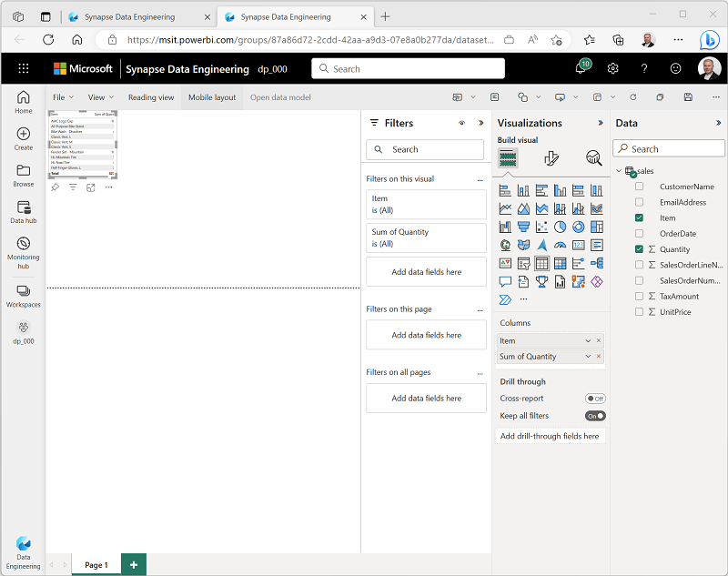This screenshot has width=728, height=576.
Task: Check the UnitPrice field
Action: (x=640, y=312)
